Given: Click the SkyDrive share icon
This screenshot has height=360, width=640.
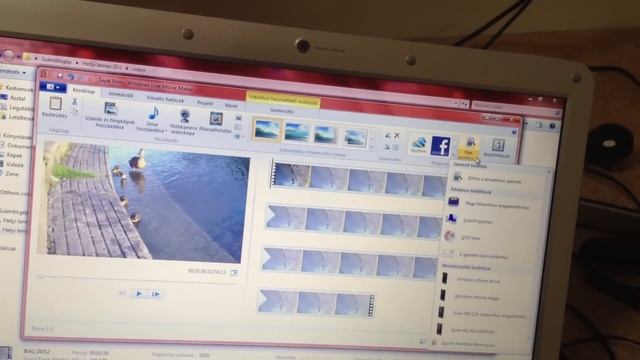Looking at the screenshot, I should [419, 144].
